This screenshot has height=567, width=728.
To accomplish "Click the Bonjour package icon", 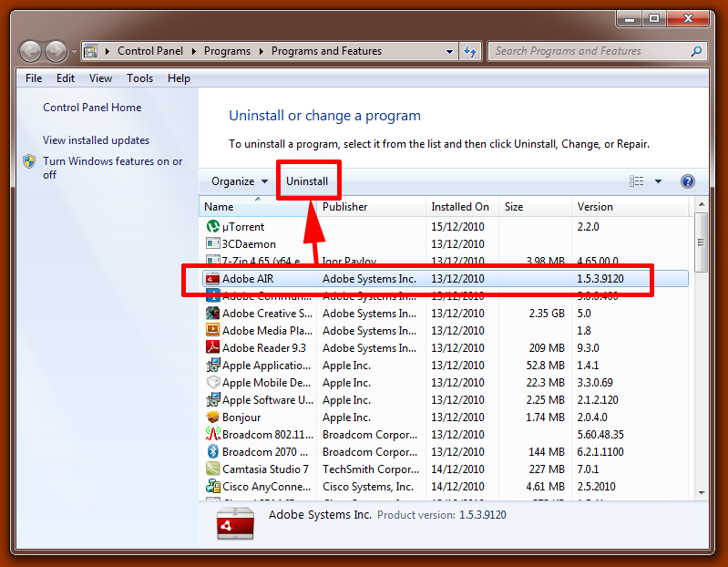I will point(212,417).
